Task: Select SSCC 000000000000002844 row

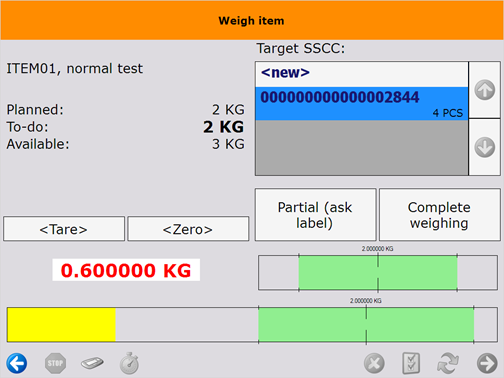Action: coord(362,104)
